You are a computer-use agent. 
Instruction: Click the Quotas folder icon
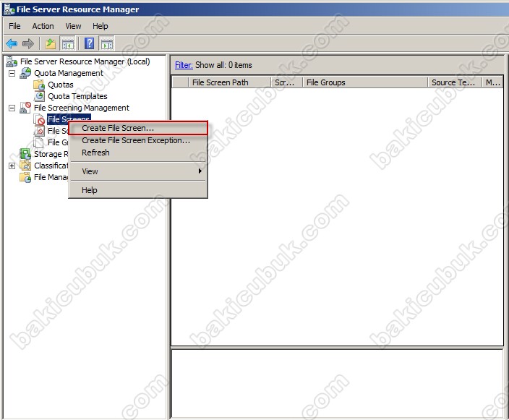click(x=39, y=85)
